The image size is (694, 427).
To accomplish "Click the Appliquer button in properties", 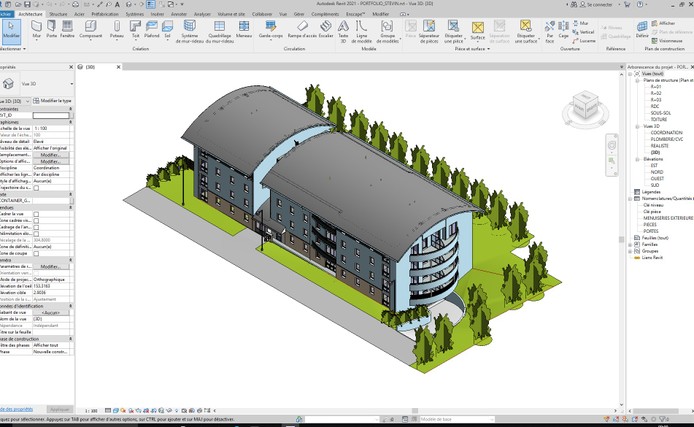I will [59, 409].
